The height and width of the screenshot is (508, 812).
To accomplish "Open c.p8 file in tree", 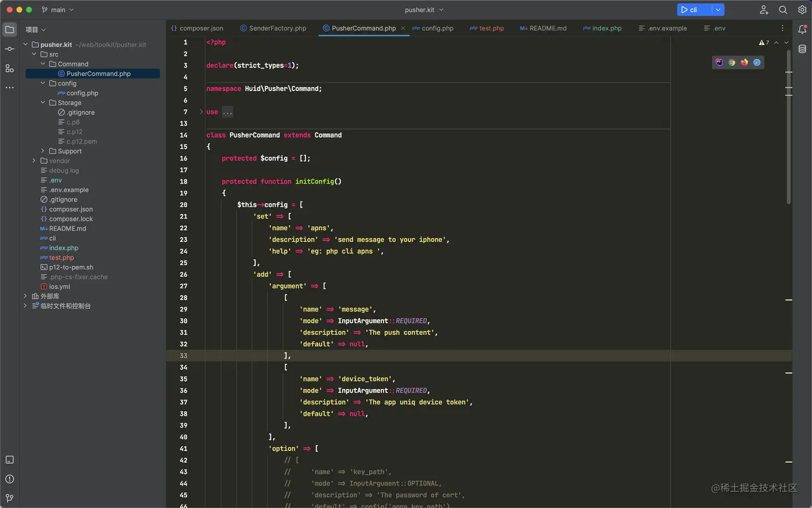I will pyautogui.click(x=69, y=122).
